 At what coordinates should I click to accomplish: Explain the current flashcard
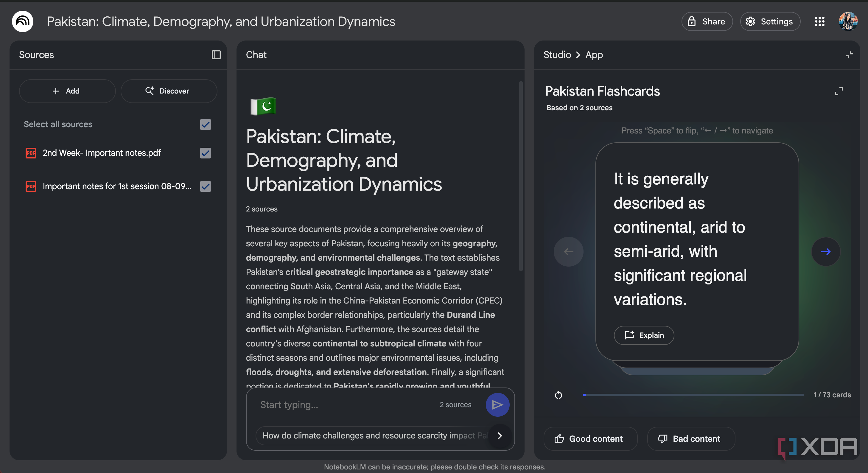644,335
